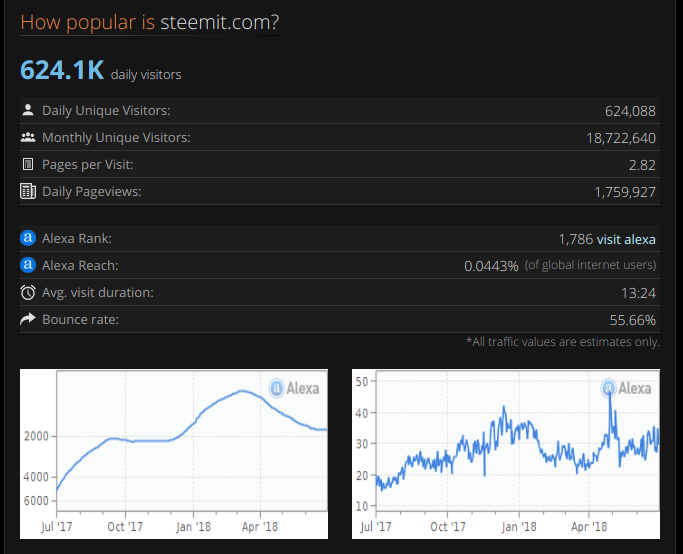Select the value 1,759,927
Image resolution: width=683 pixels, height=554 pixels.
point(625,192)
